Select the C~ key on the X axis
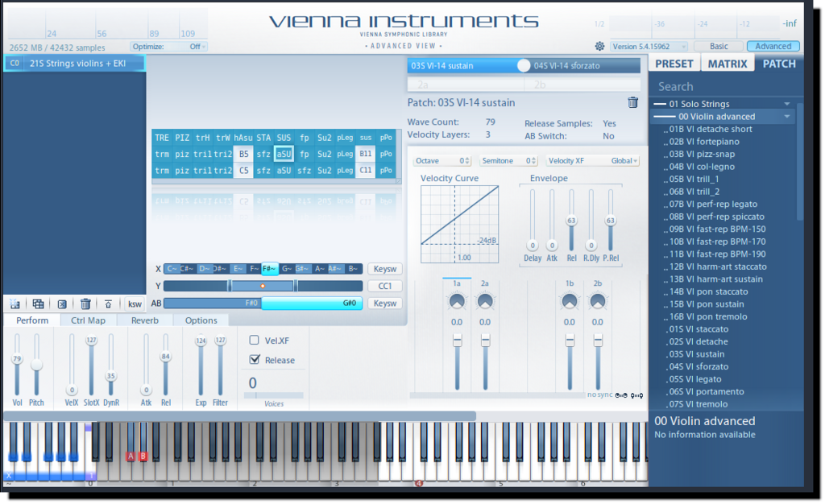 pyautogui.click(x=172, y=269)
